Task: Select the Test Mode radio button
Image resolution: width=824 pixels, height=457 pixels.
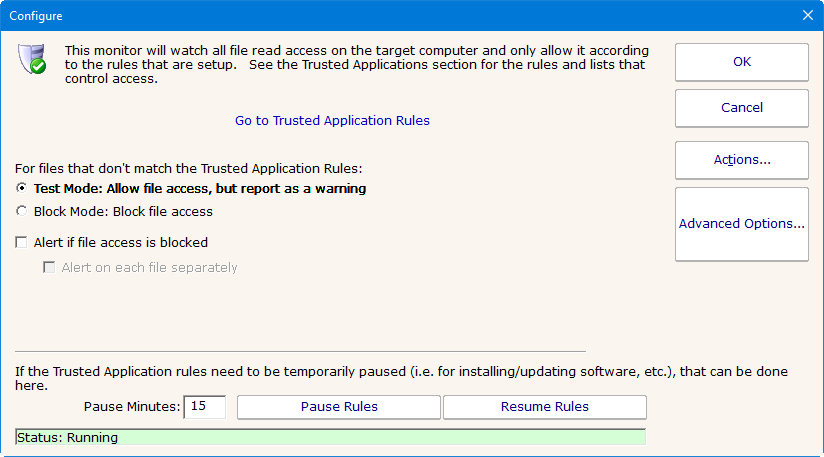Action: point(23,188)
